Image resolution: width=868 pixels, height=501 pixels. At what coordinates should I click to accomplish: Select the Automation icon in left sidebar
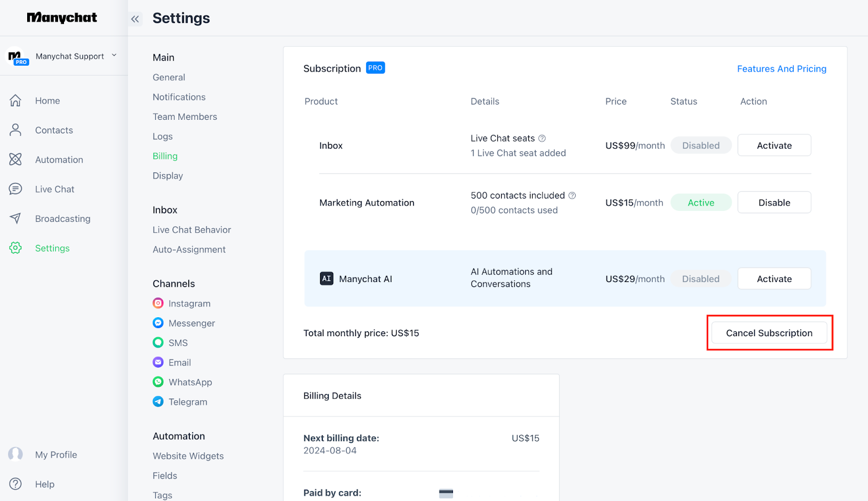point(15,159)
